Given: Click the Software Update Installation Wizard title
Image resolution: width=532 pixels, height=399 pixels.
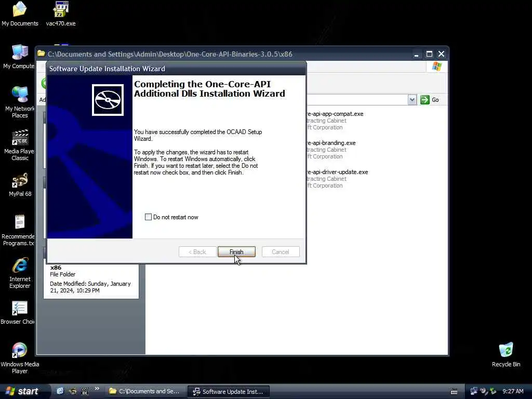Looking at the screenshot, I should (107, 69).
